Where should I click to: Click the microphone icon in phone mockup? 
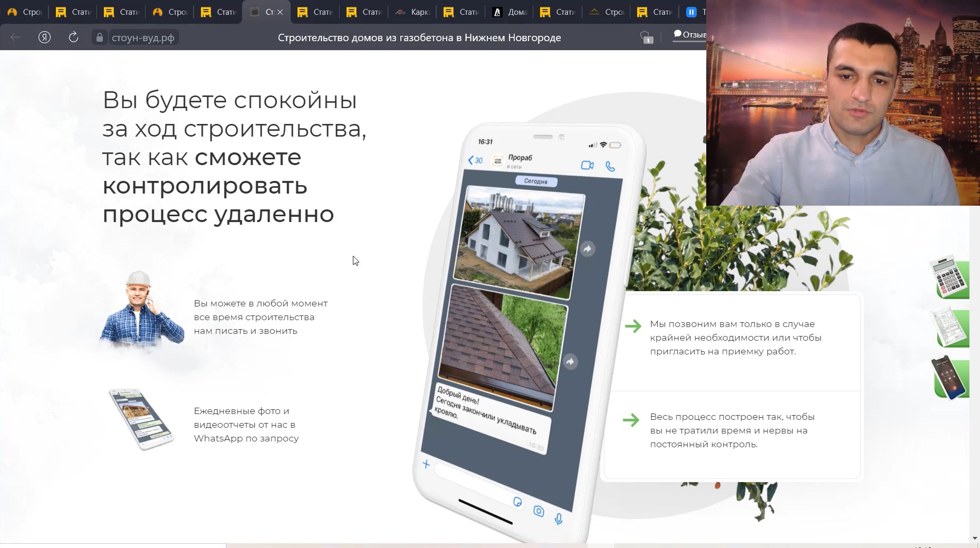click(x=559, y=519)
